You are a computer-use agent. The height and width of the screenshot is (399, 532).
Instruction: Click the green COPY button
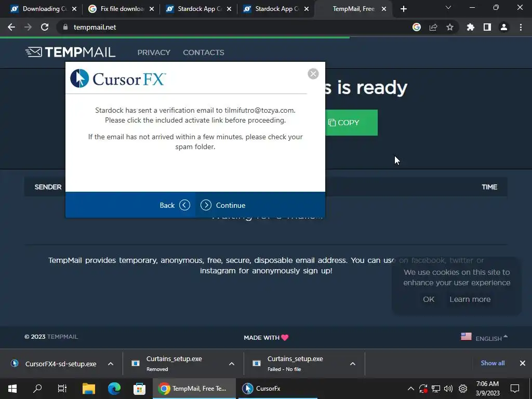pos(351,123)
